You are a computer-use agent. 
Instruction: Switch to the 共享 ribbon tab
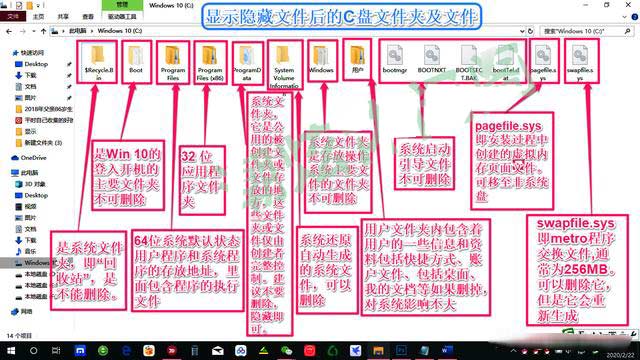(x=63, y=17)
